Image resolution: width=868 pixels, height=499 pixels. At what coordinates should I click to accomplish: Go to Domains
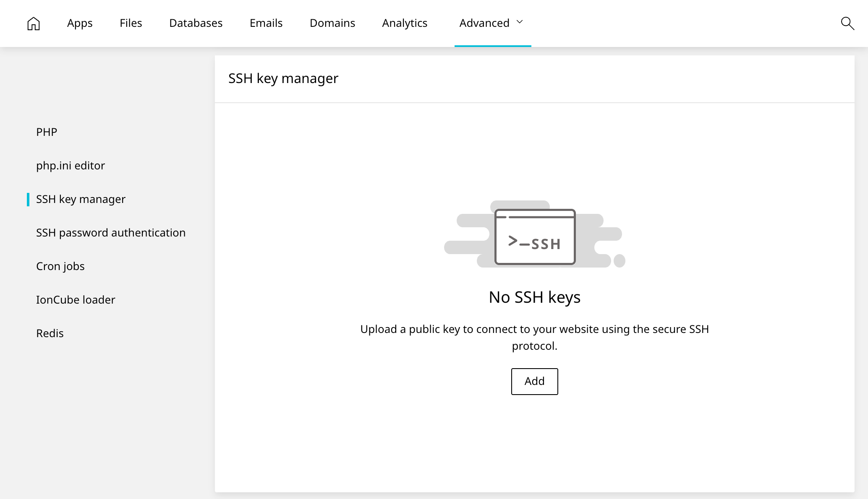tap(332, 23)
